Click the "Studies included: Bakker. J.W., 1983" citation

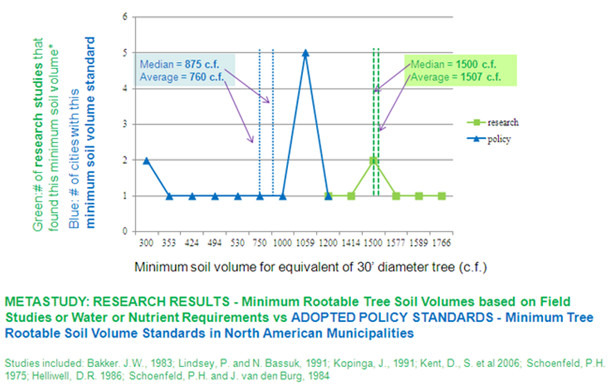click(x=88, y=363)
